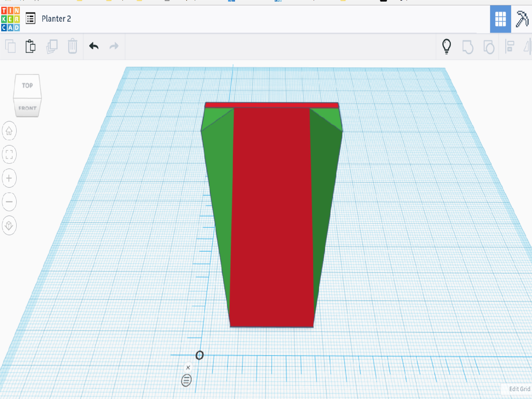Click the FRONT face of view cube
This screenshot has width=532, height=399.
27,108
